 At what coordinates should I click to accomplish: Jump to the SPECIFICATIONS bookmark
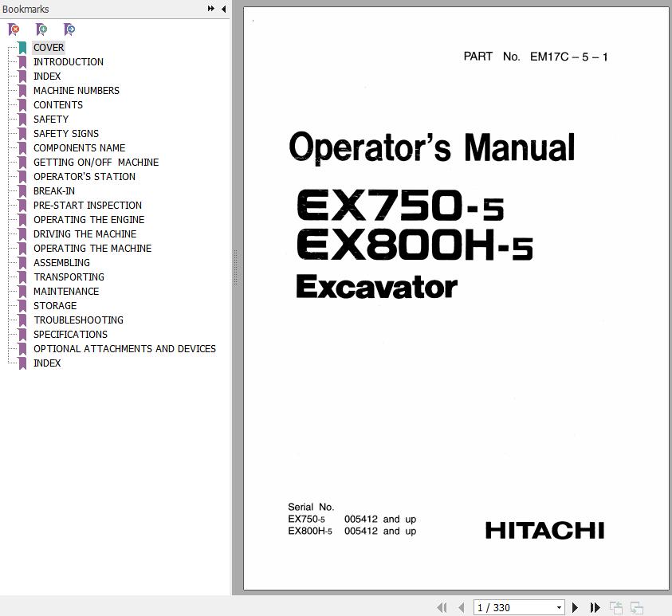coord(70,335)
